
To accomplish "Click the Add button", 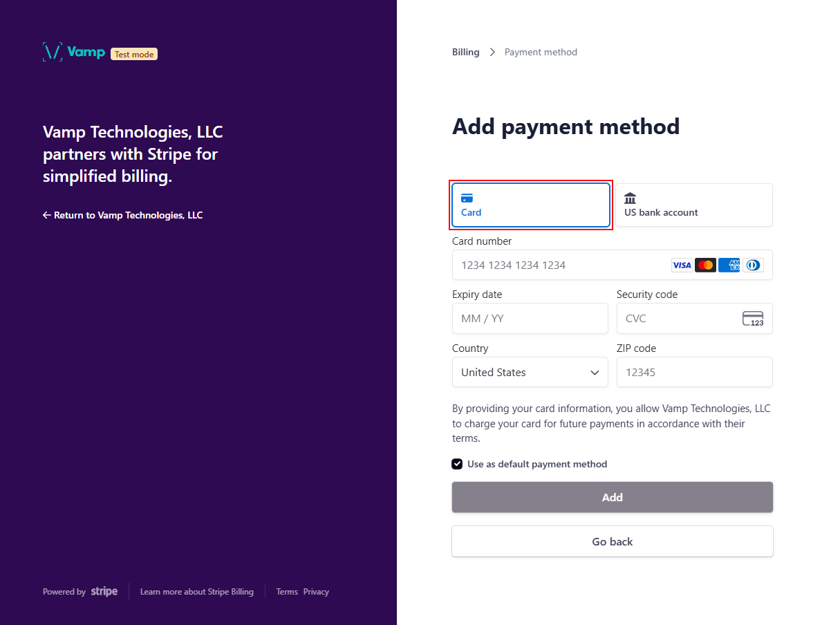I will [x=613, y=497].
